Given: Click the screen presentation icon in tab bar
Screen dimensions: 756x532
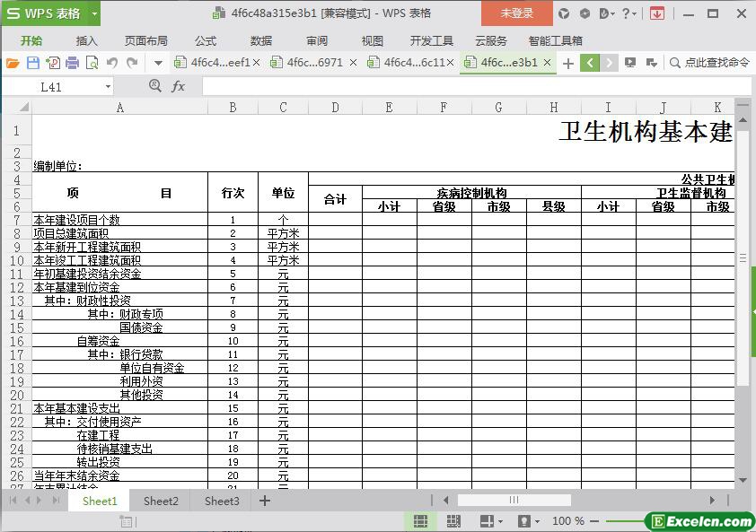Looking at the screenshot, I should coord(629,63).
